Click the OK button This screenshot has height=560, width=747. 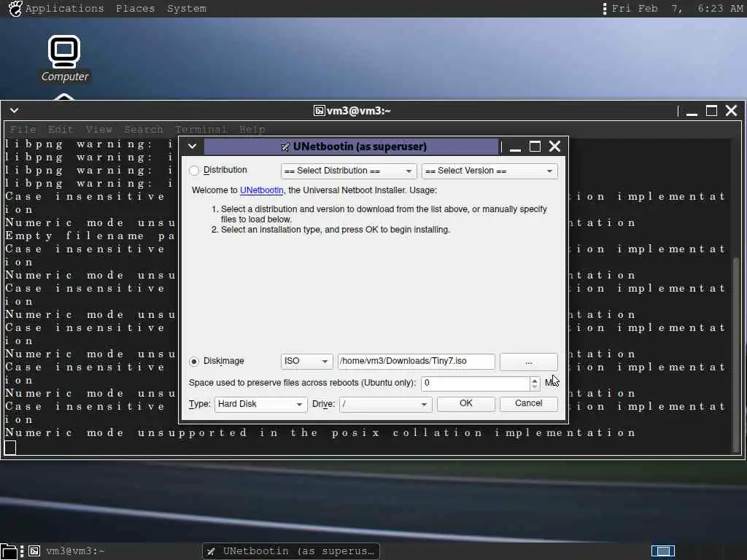(465, 403)
